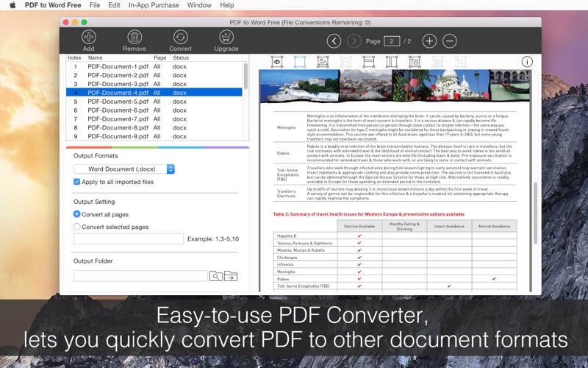588x368 pixels.
Task: Open the PDF to Word Free menu
Action: pyautogui.click(x=53, y=5)
